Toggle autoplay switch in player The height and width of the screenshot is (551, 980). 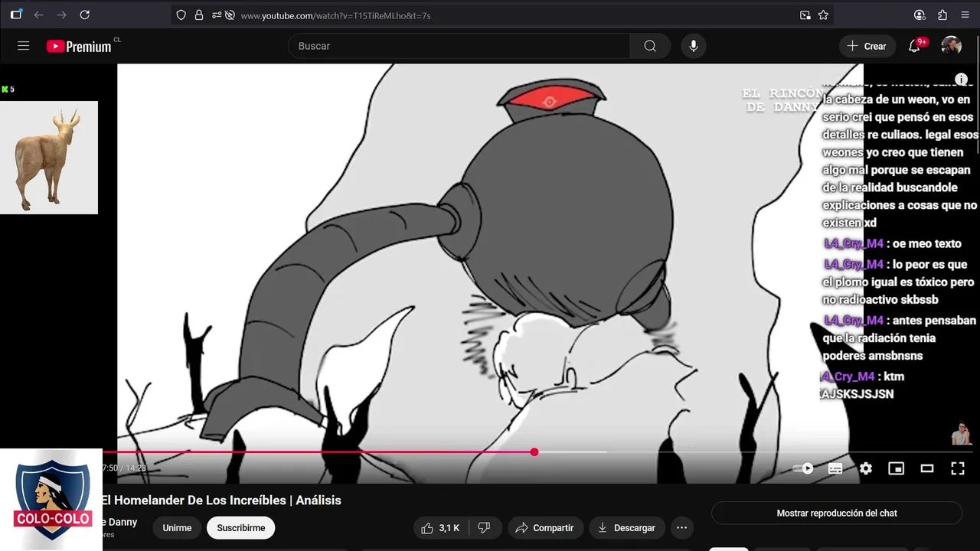pos(803,468)
